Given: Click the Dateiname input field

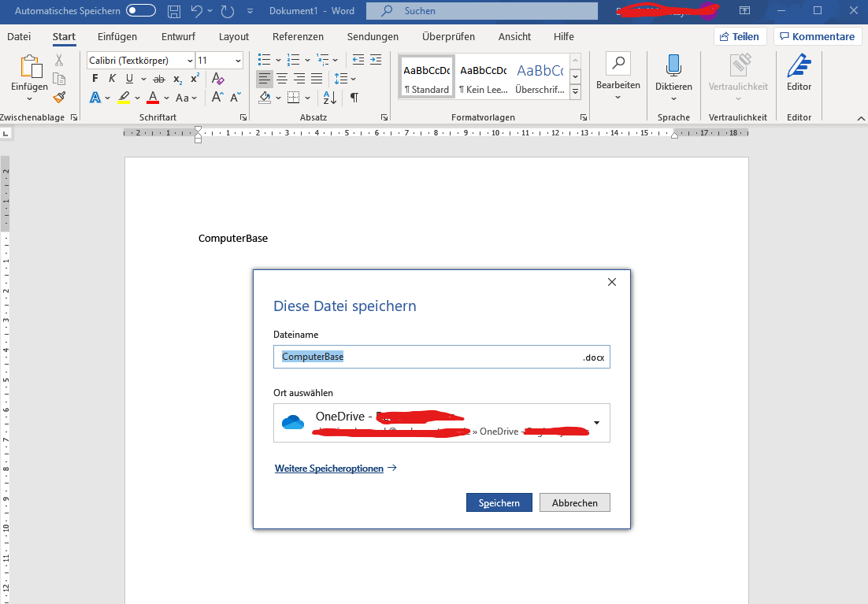Looking at the screenshot, I should (x=441, y=357).
